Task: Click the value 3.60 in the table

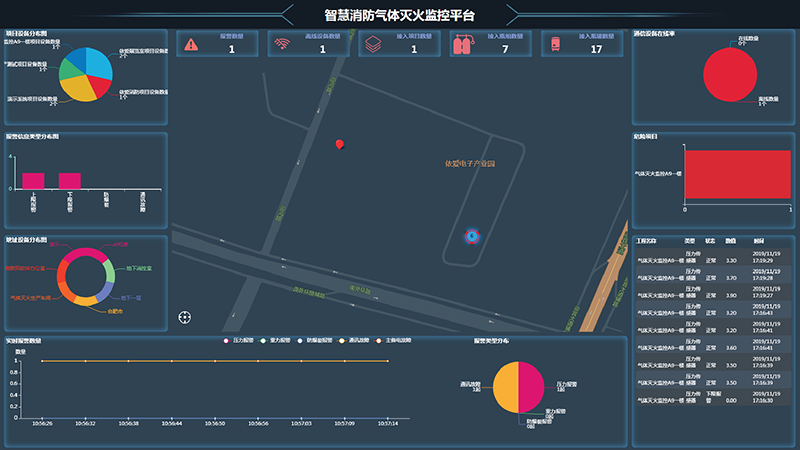Action: [x=731, y=348]
